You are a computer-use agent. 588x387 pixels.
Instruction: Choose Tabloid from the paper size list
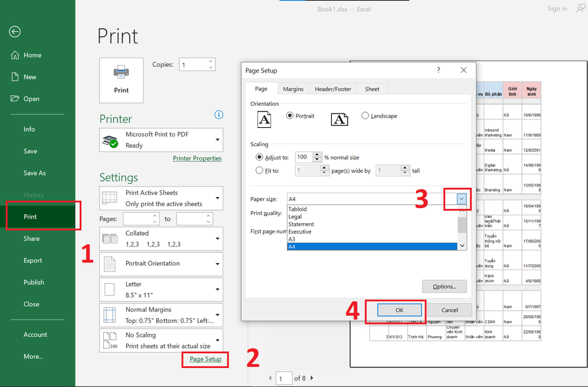point(372,209)
